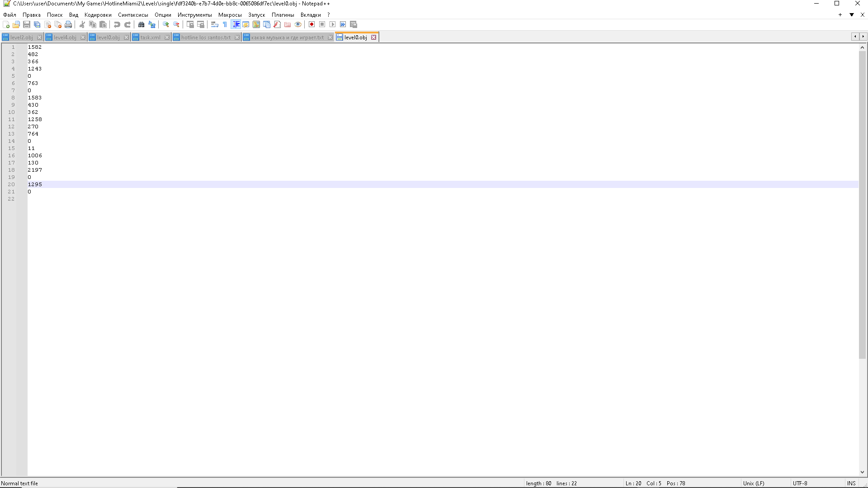868x488 pixels.
Task: Click the plus new-tab button in the menu bar
Action: (x=840, y=15)
